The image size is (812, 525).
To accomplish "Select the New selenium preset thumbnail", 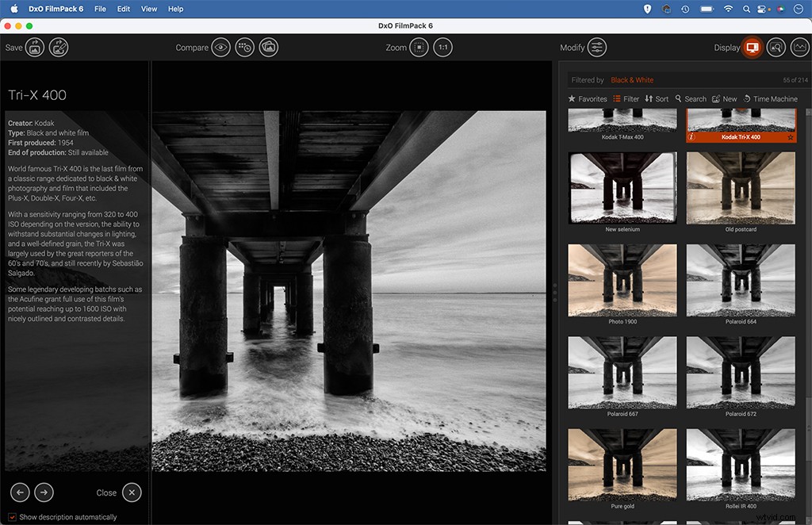I will coord(622,188).
